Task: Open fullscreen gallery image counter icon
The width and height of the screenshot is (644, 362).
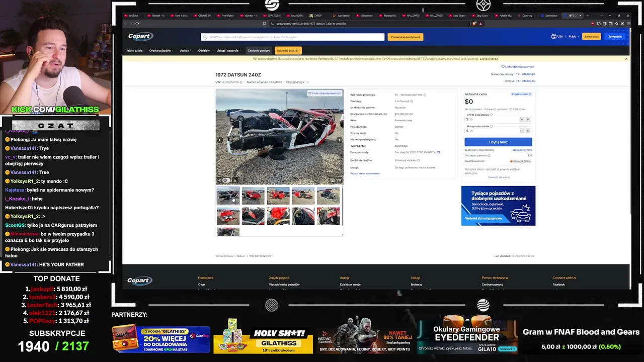Action: [x=335, y=180]
